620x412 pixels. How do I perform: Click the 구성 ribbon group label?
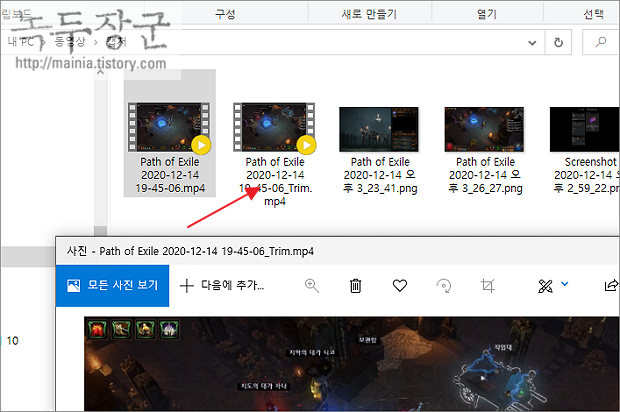point(225,14)
